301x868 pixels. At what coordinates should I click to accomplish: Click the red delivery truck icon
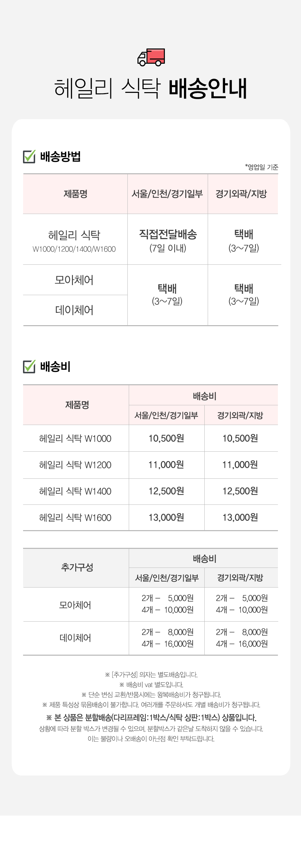151,57
